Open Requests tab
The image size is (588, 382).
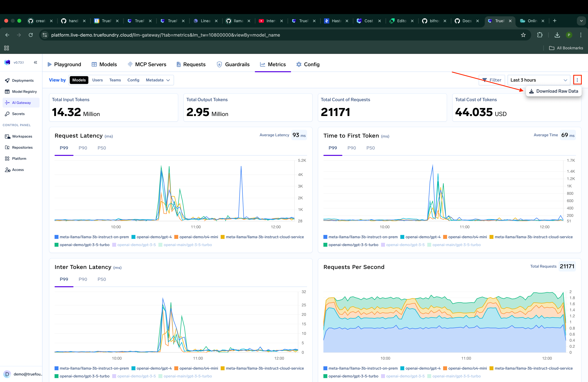tap(191, 65)
